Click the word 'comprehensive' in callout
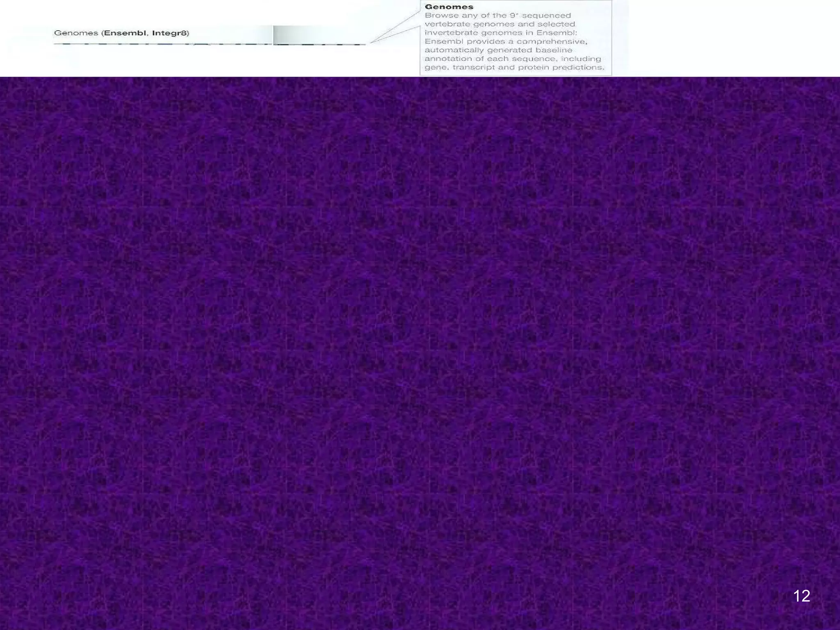 [x=552, y=41]
